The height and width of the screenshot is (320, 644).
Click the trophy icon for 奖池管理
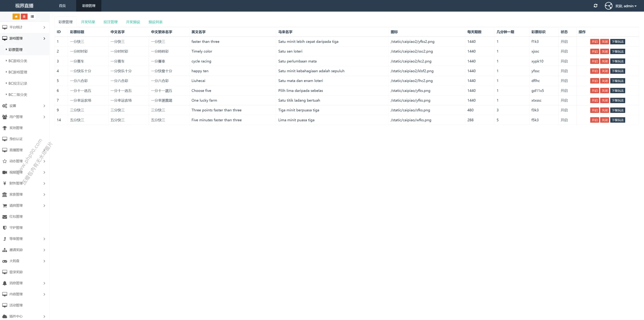tap(5, 128)
